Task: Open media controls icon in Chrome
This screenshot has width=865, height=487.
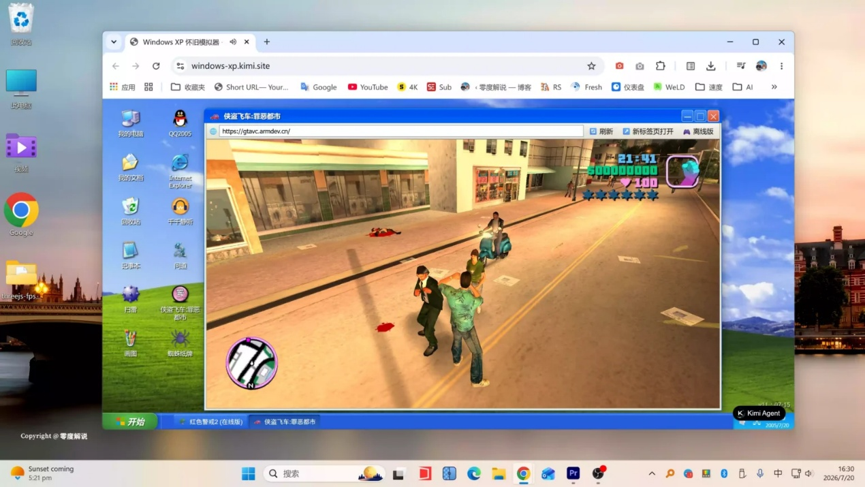Action: tap(741, 66)
